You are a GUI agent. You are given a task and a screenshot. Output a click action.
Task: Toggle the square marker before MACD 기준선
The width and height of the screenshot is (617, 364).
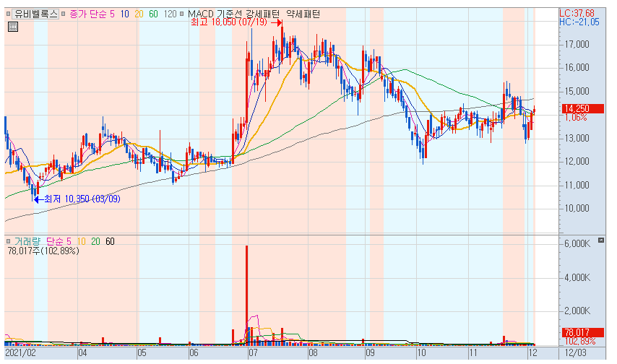tap(182, 14)
